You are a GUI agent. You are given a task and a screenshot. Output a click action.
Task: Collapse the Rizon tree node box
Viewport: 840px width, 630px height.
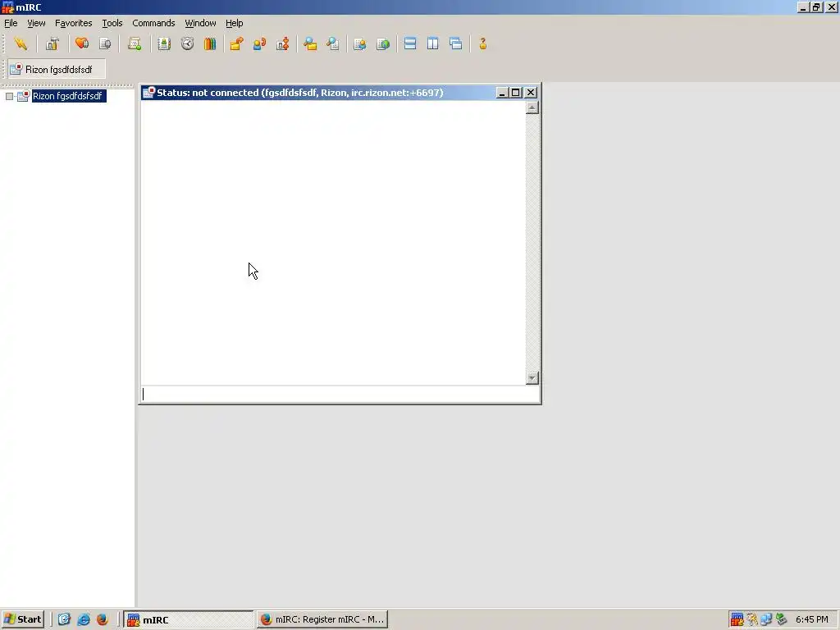click(9, 97)
